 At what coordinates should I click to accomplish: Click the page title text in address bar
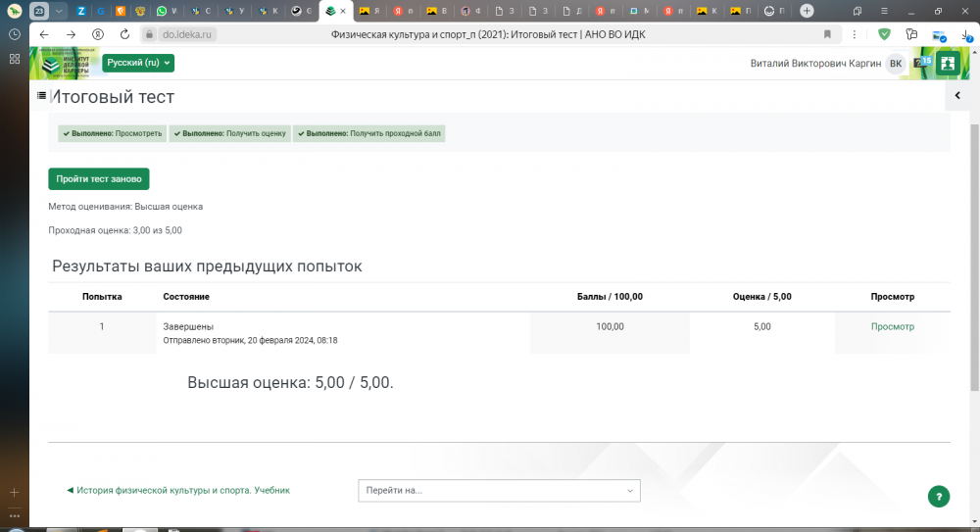487,34
